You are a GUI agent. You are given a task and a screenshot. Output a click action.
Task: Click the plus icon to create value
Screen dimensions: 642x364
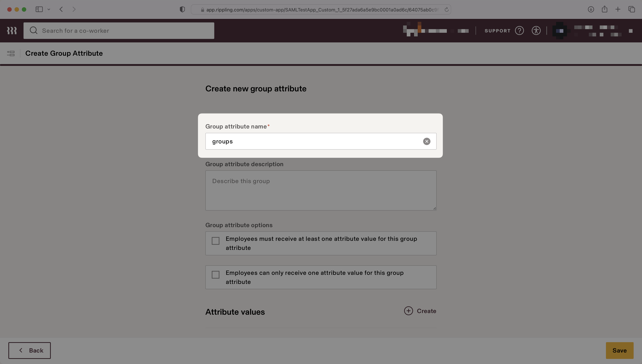pos(408,311)
